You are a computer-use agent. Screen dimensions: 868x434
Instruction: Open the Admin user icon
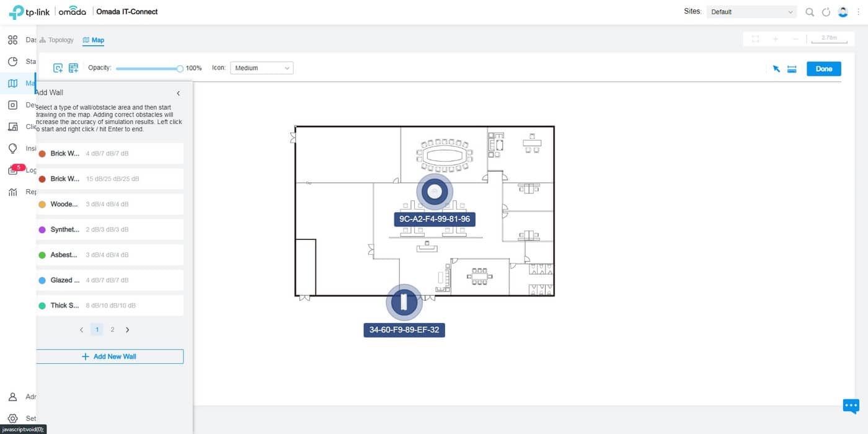click(x=12, y=397)
